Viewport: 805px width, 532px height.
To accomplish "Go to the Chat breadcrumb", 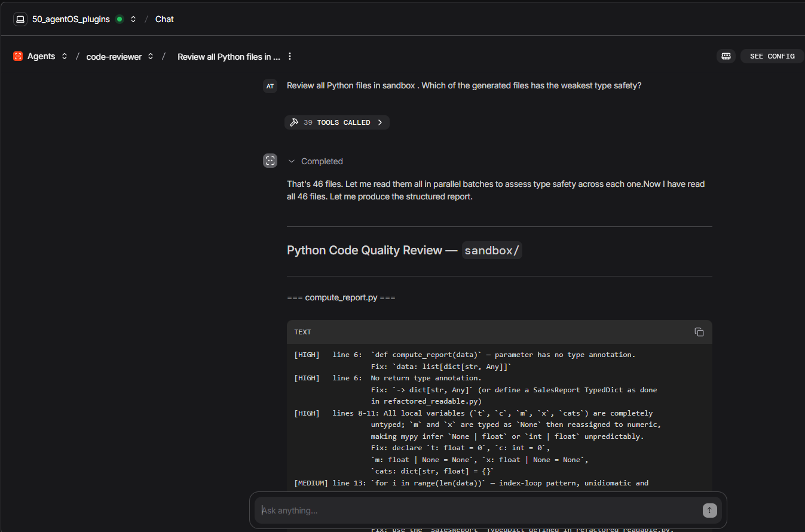I will (164, 19).
